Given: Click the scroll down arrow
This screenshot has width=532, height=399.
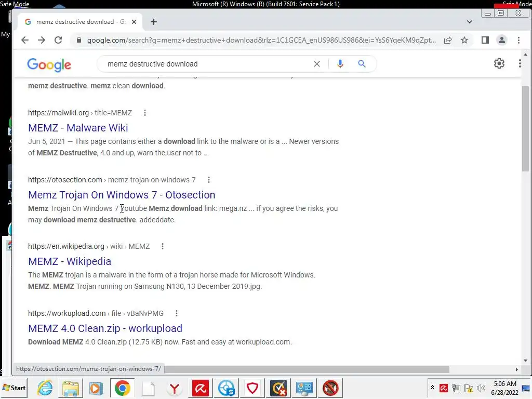Looking at the screenshot, I should pyautogui.click(x=525, y=361).
